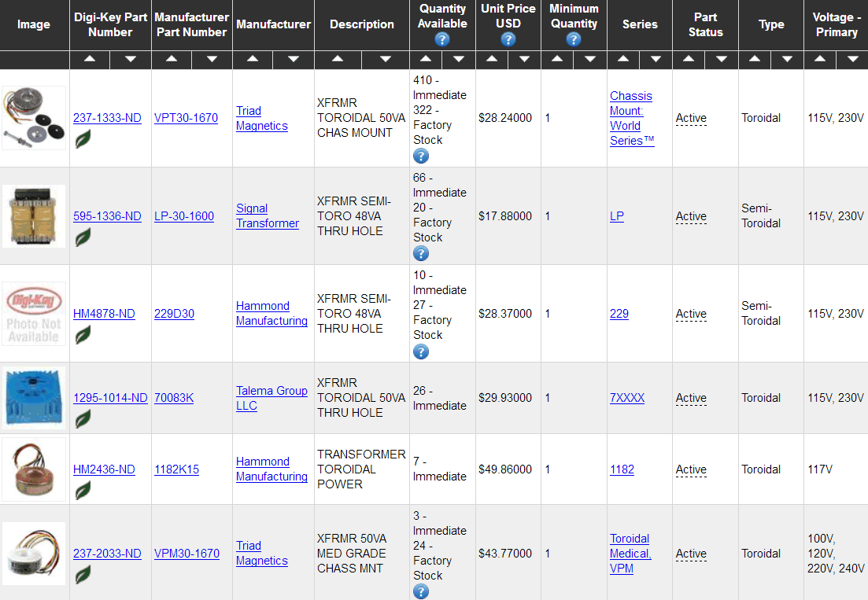
Task: Open stock help icon in LP-30-1600 row
Action: pos(421,254)
